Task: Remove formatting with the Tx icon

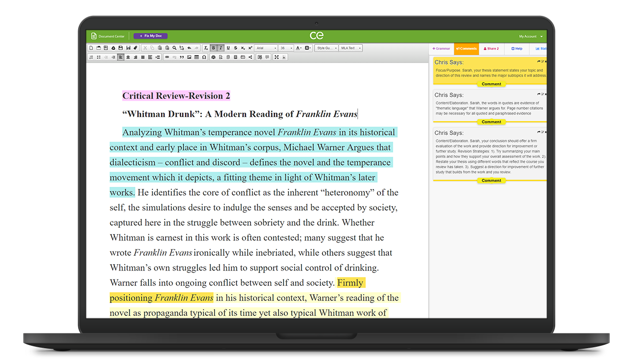Action: [206, 48]
